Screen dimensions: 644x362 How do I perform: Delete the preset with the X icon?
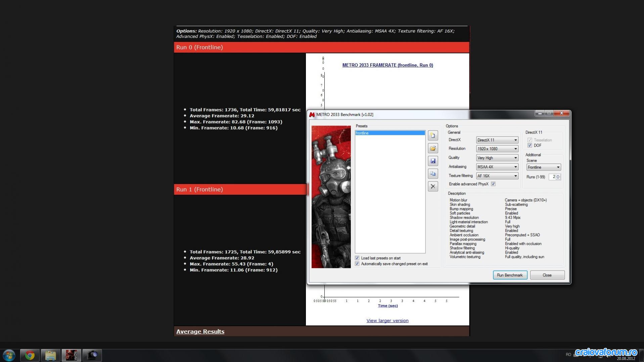[433, 187]
